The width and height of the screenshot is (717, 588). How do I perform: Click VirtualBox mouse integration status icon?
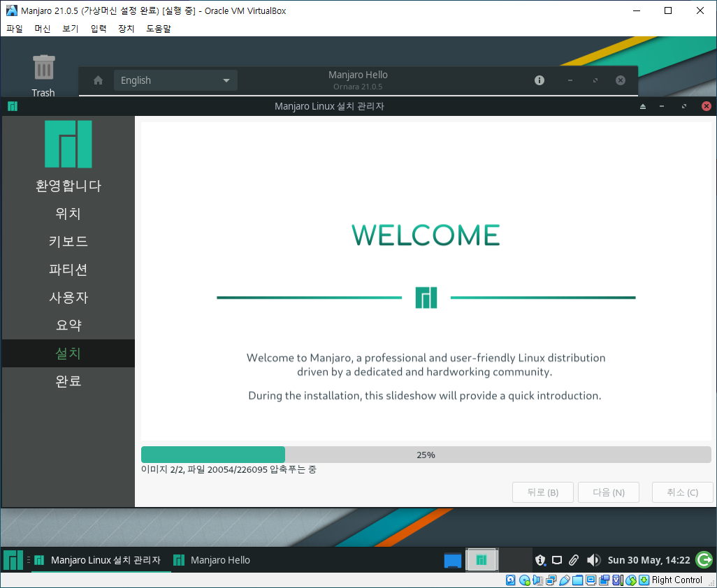631,580
